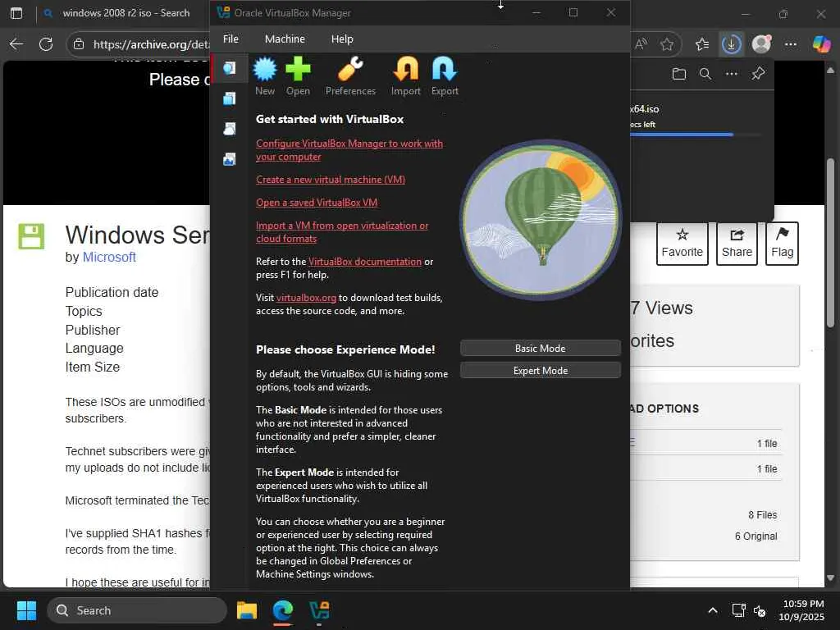Click the '8 Files' text

tap(762, 515)
